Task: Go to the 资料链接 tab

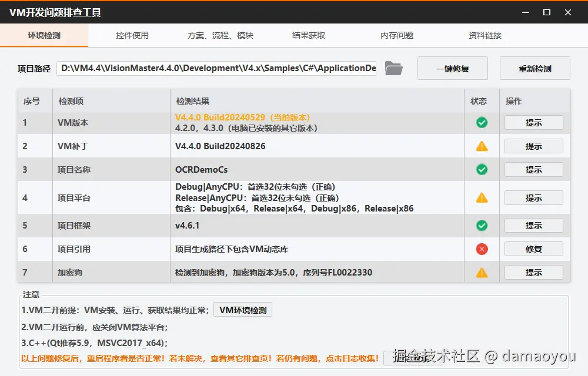Action: 485,35
